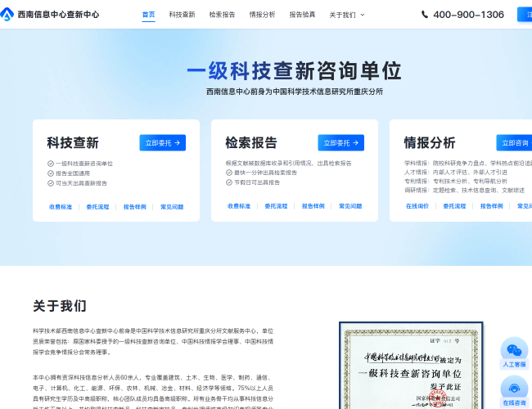Click the 西南信息中心 logo icon
The image size is (532, 409).
[x=7, y=15]
